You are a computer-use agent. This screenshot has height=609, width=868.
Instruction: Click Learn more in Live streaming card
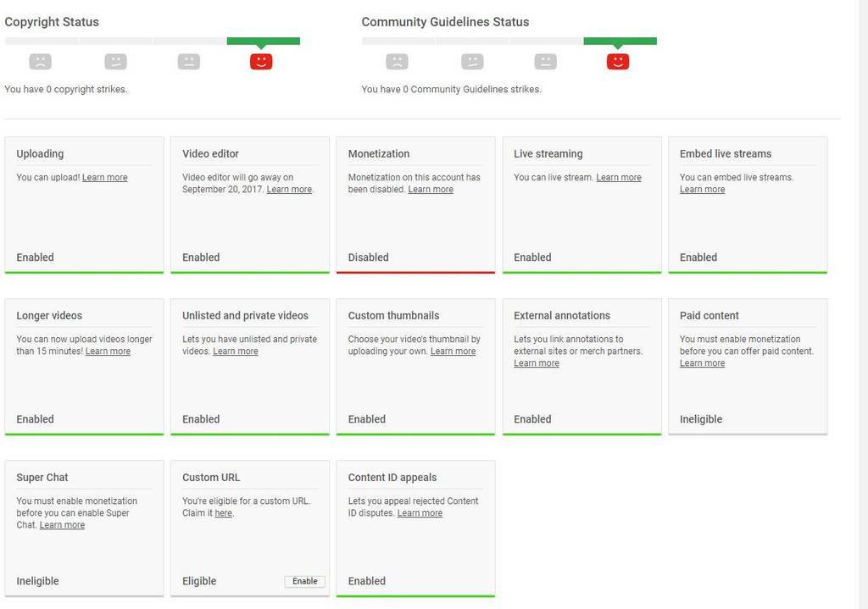pyautogui.click(x=619, y=178)
